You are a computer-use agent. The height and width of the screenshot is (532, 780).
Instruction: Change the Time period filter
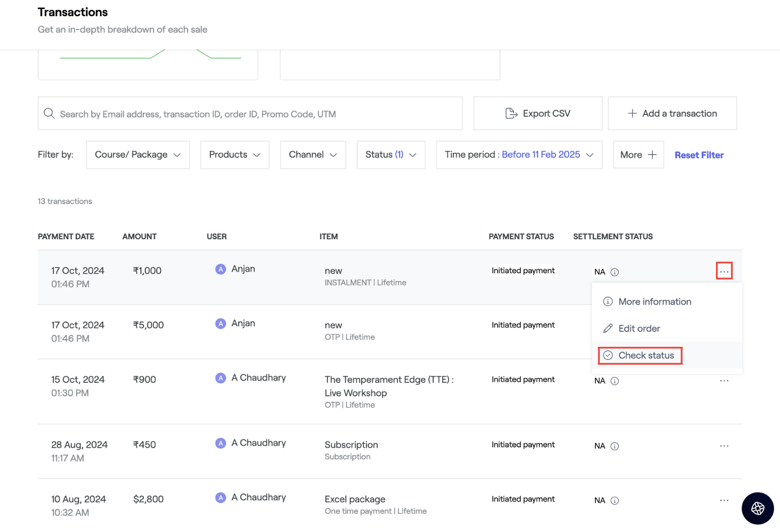click(x=519, y=155)
